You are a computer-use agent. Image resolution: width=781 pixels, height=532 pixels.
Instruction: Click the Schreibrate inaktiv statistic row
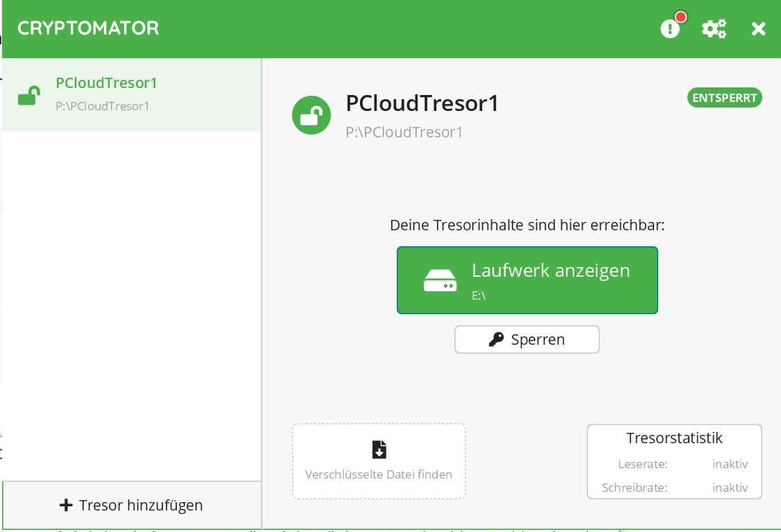[674, 487]
